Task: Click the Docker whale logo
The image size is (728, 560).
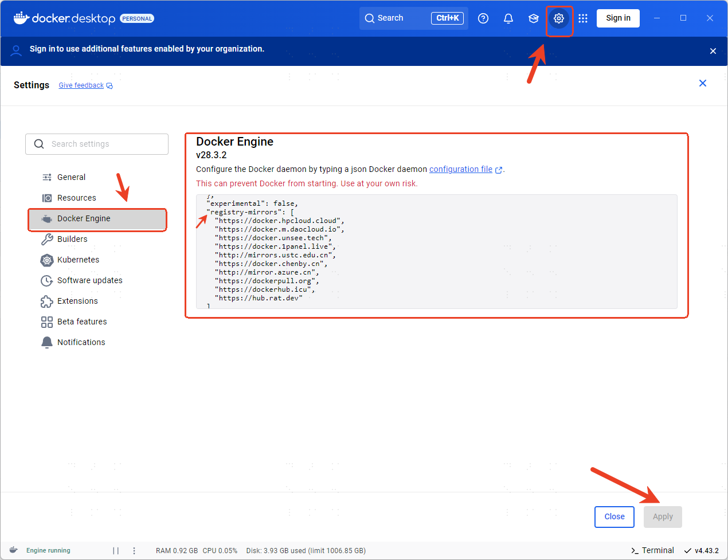Action: tap(21, 18)
